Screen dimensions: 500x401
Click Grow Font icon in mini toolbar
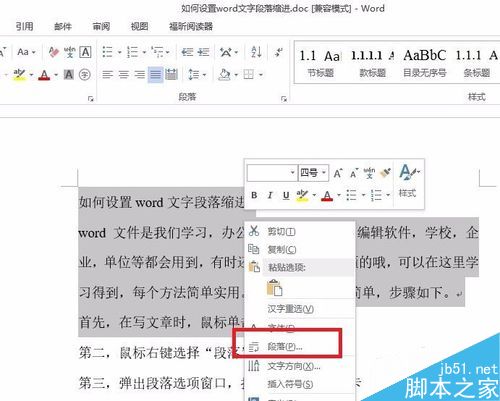click(x=338, y=173)
